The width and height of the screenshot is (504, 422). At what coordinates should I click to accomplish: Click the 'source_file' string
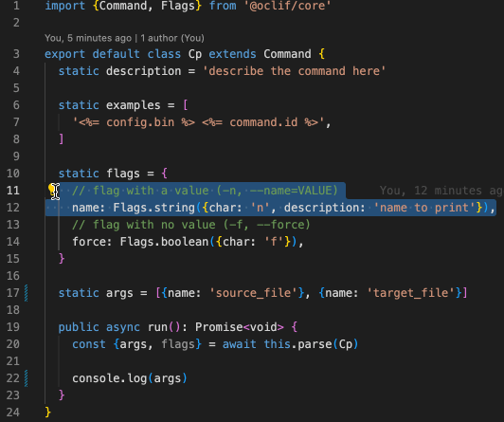(253, 293)
